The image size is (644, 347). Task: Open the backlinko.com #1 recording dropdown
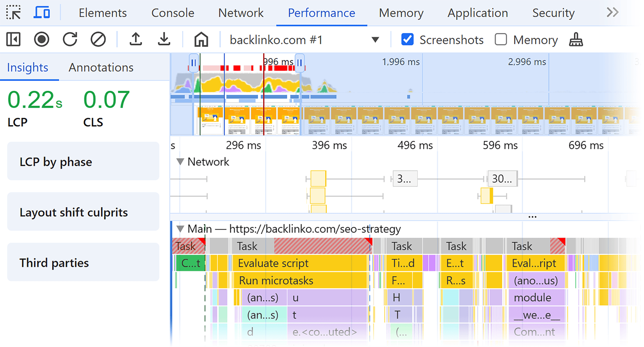375,40
